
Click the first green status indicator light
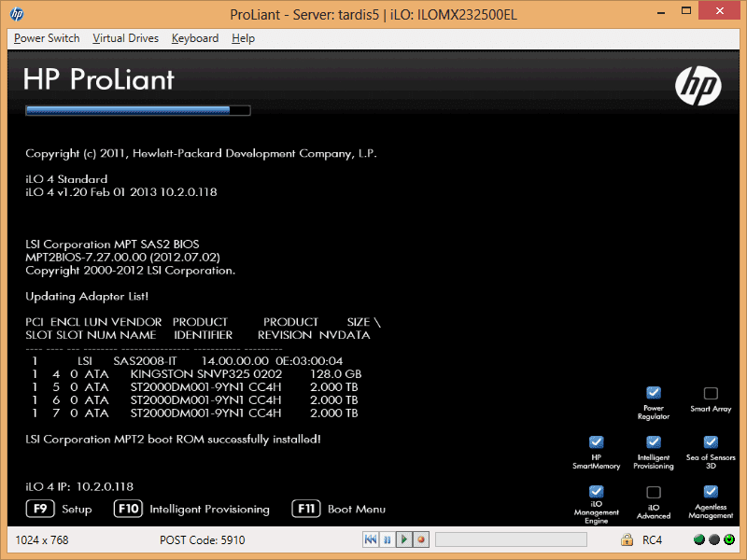(698, 539)
